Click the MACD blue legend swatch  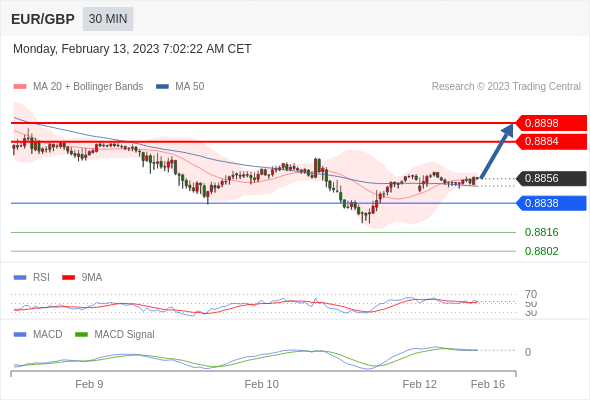(20, 335)
